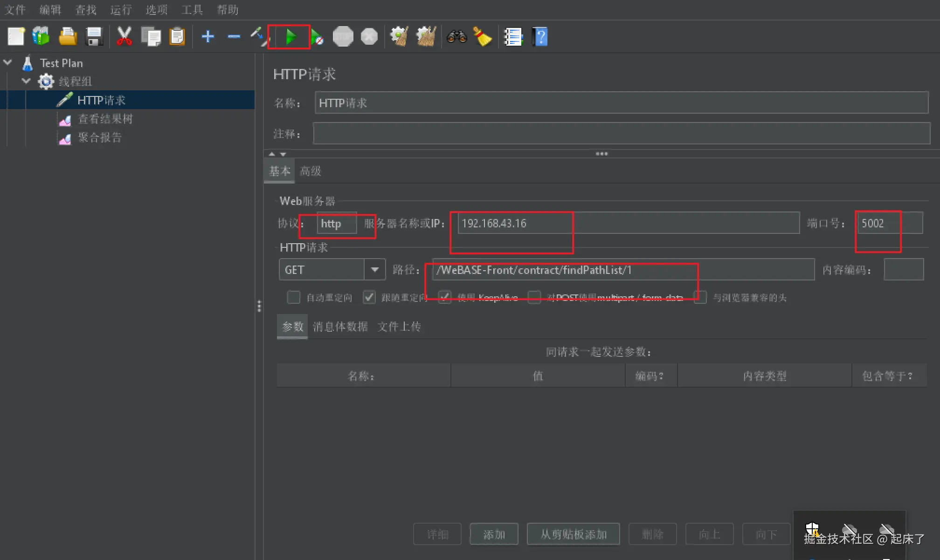Open the 运行 menu
The width and height of the screenshot is (940, 560).
pos(121,10)
